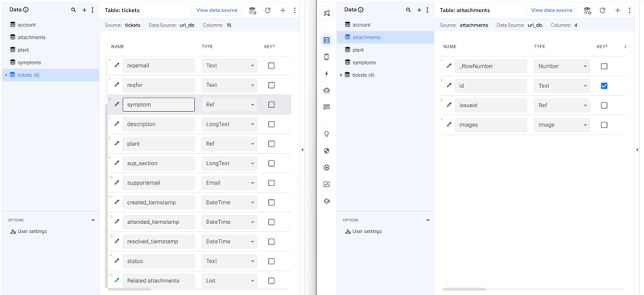The width and height of the screenshot is (644, 295).
Task: Open tickets table data source settings icon
Action: [x=253, y=10]
